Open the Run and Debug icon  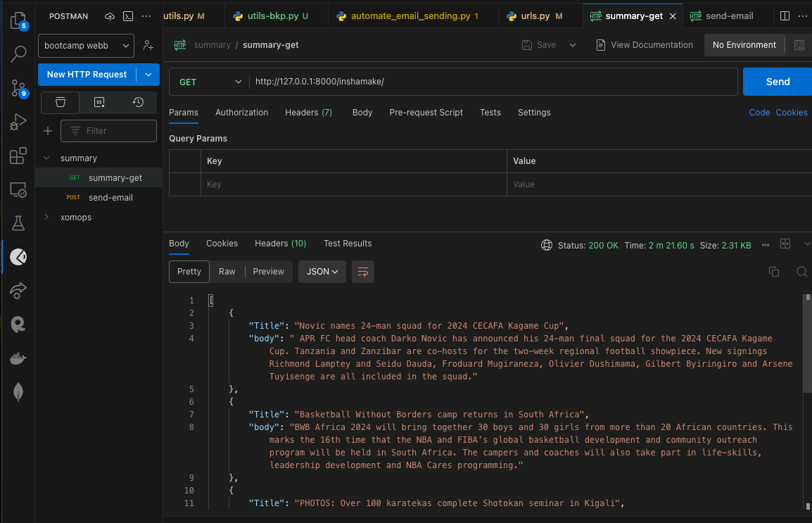(18, 122)
